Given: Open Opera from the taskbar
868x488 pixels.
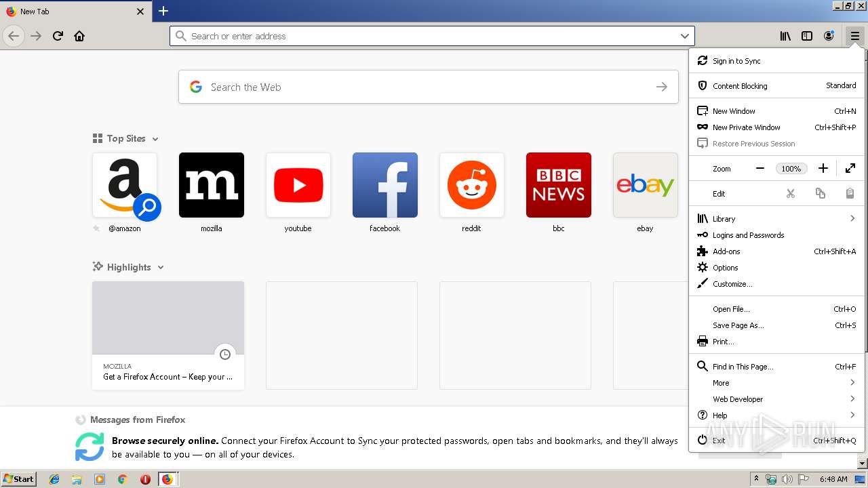Looking at the screenshot, I should coord(145,479).
